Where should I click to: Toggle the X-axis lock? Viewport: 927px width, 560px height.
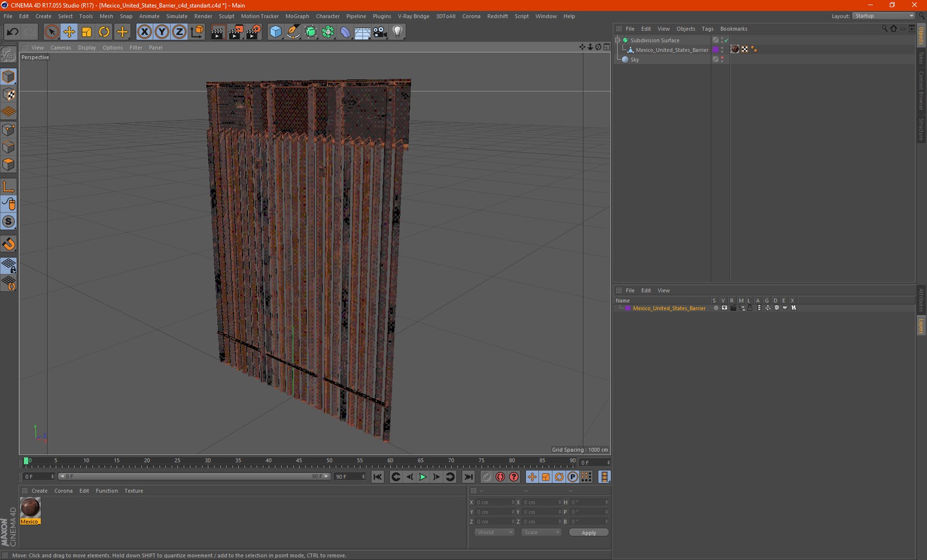pos(145,32)
